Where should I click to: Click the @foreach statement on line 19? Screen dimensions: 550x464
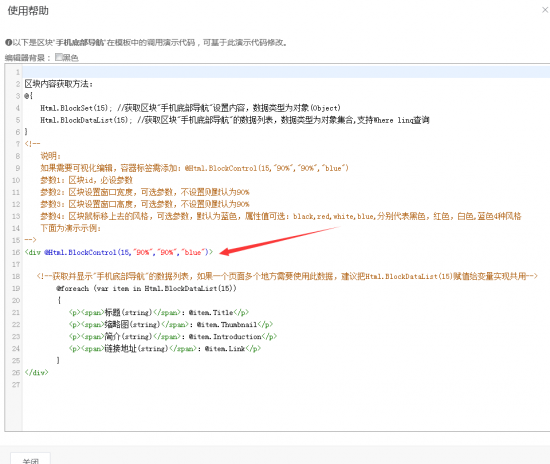[x=146, y=288]
